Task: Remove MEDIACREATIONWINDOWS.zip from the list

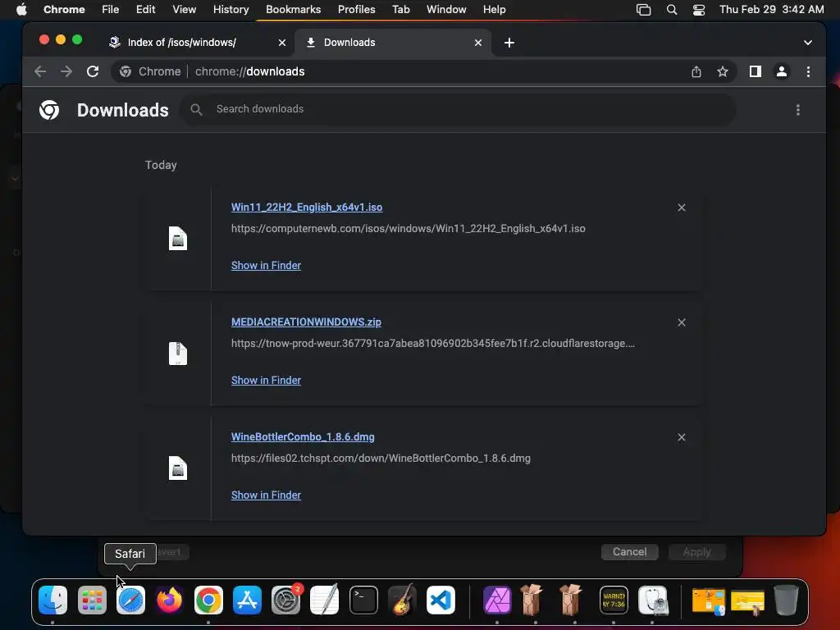Action: (681, 322)
